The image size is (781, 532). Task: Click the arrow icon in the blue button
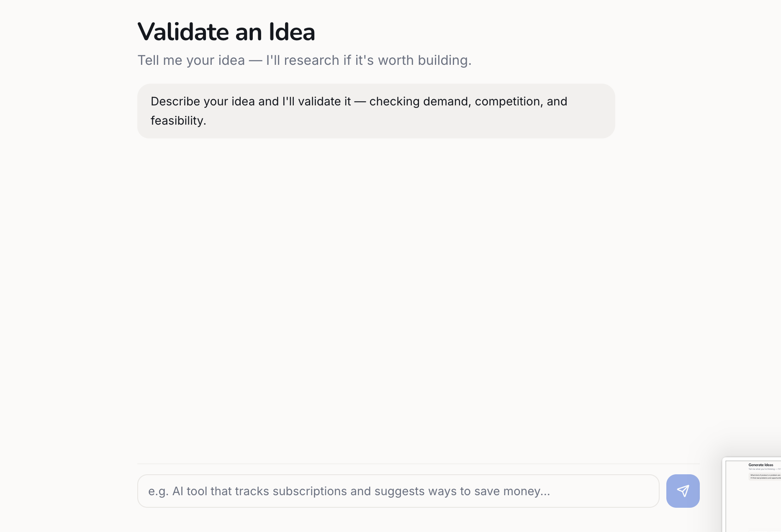[x=683, y=491]
